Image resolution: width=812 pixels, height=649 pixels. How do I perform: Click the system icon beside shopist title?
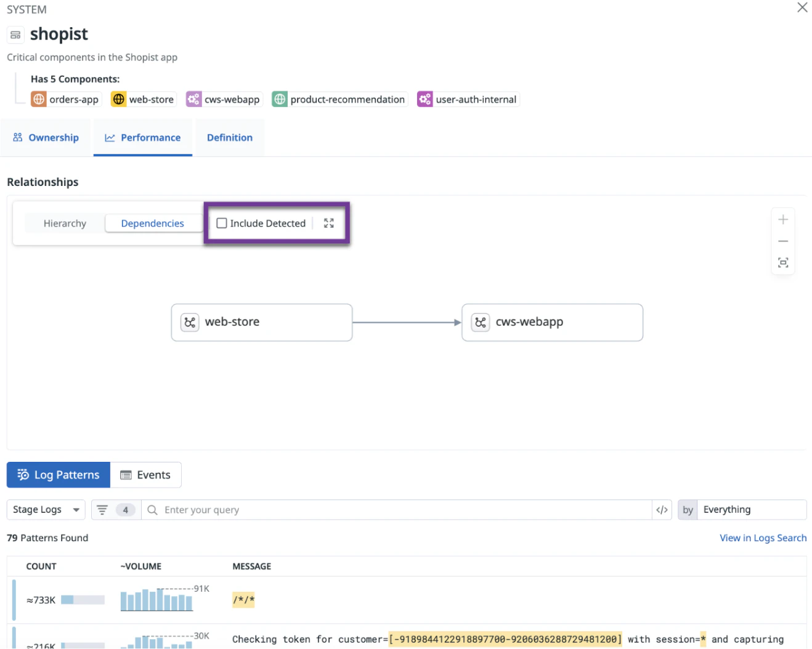tap(15, 35)
